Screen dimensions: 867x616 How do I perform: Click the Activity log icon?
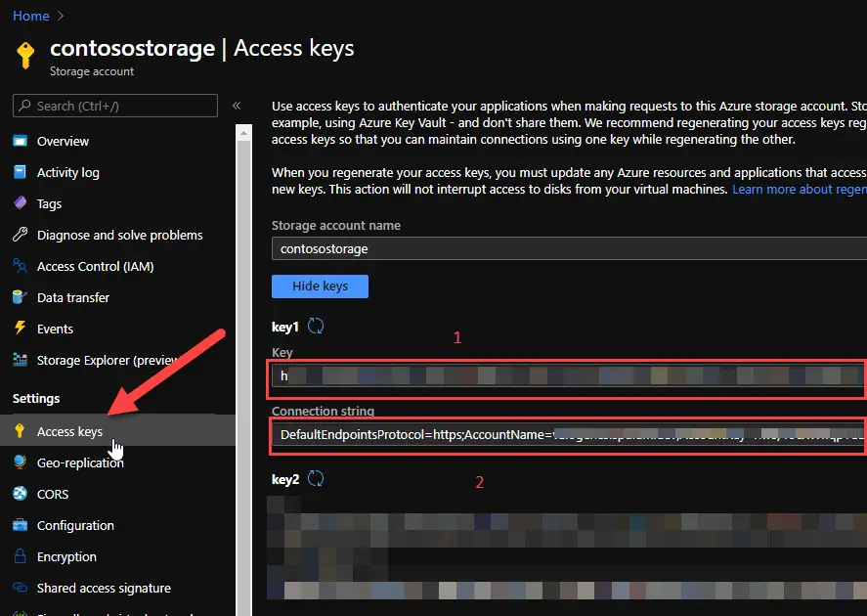(20, 172)
